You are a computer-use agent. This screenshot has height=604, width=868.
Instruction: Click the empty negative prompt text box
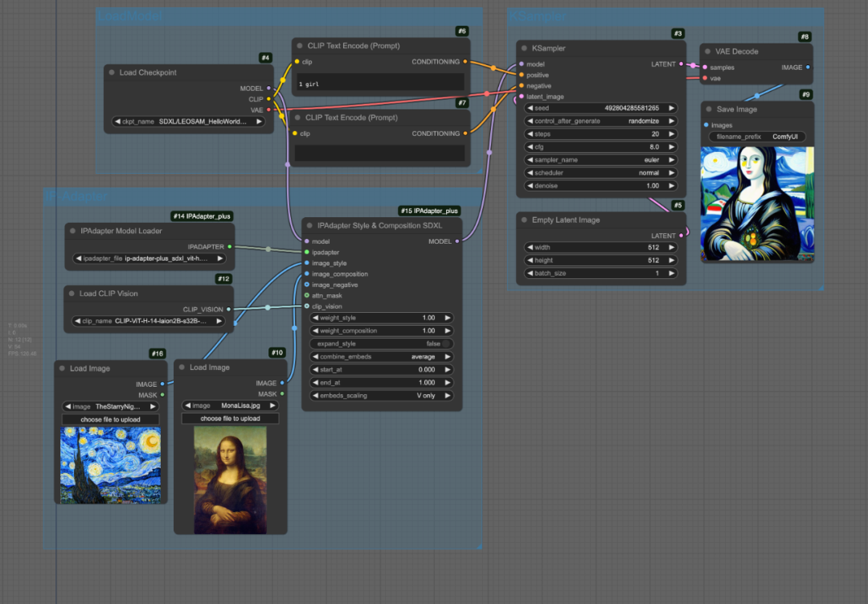[x=379, y=153]
